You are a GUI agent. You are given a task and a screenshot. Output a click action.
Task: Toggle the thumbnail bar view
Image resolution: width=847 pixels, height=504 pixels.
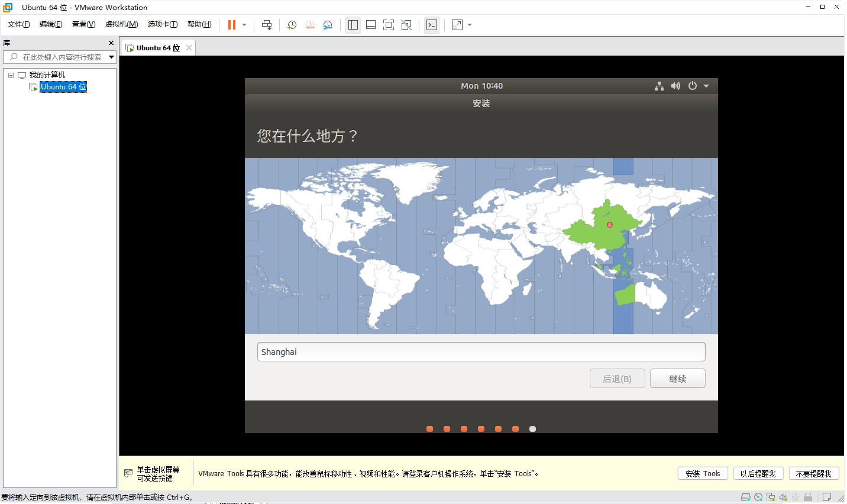[371, 25]
